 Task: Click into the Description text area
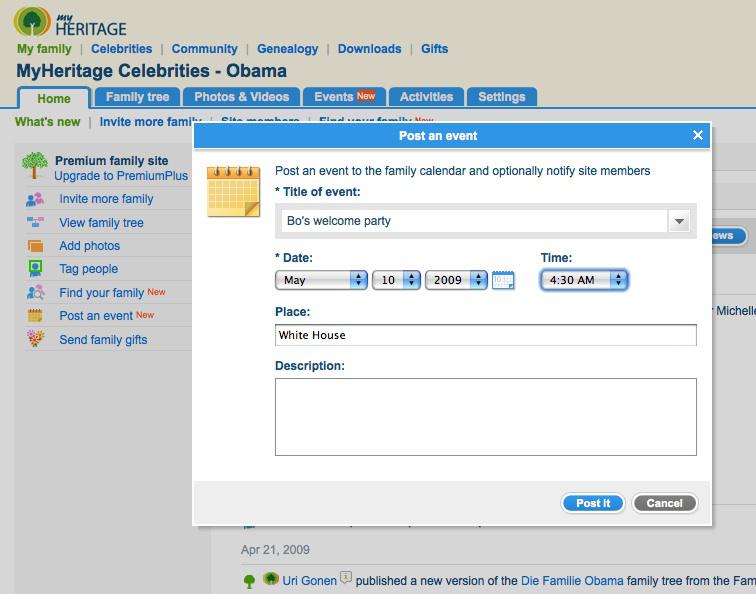(x=486, y=417)
